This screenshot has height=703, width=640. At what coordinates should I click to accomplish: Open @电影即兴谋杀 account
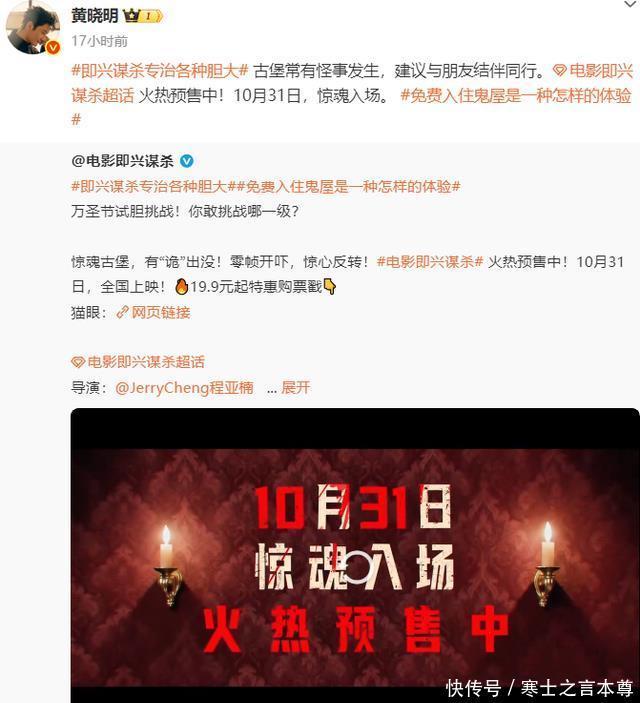122,161
